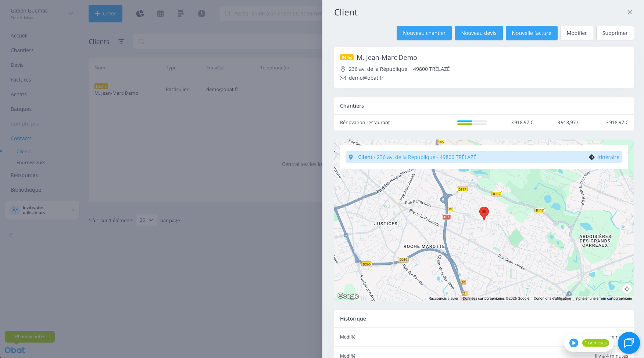
Task: Open the Accueil menu item
Action: (x=19, y=36)
